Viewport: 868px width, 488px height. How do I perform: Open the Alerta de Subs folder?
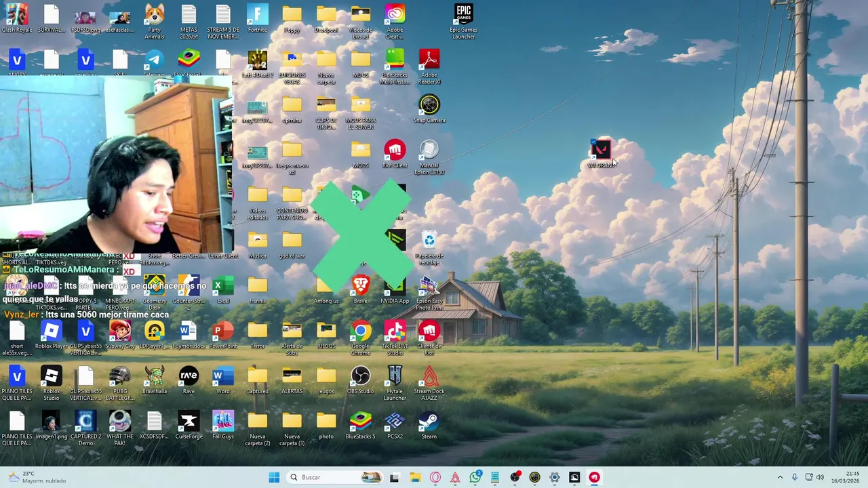tap(292, 338)
